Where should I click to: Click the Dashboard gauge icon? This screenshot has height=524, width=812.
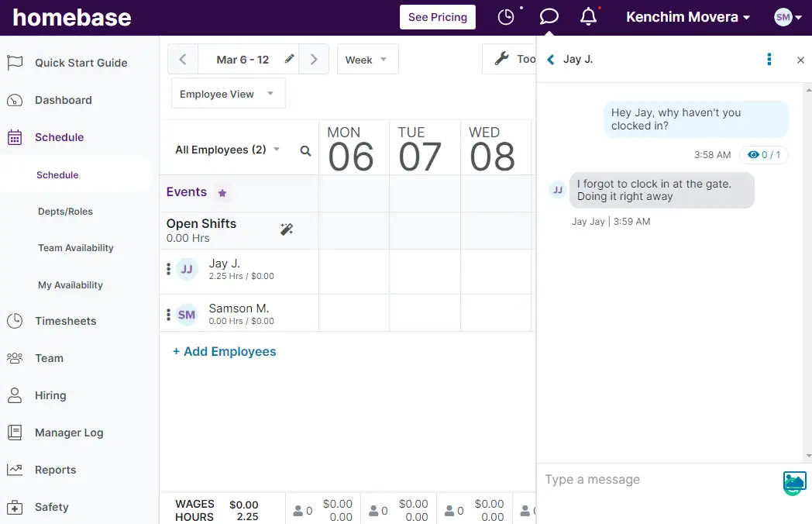[15, 100]
